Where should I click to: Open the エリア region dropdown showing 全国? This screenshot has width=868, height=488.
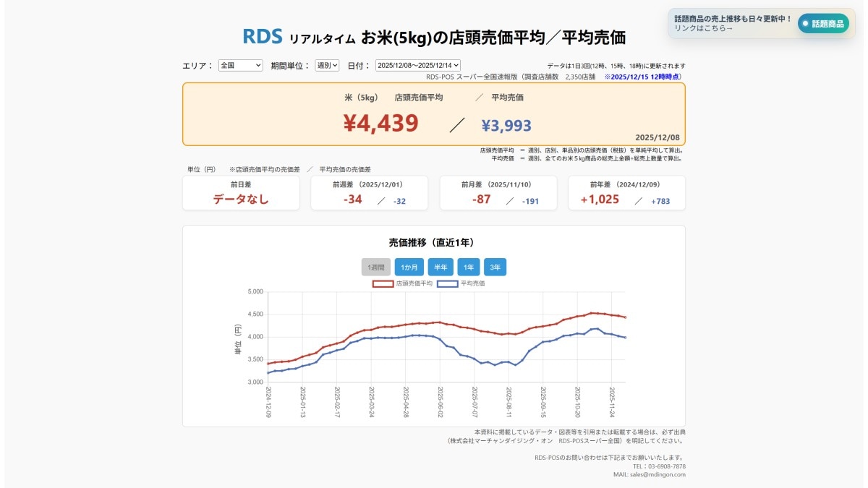(242, 65)
